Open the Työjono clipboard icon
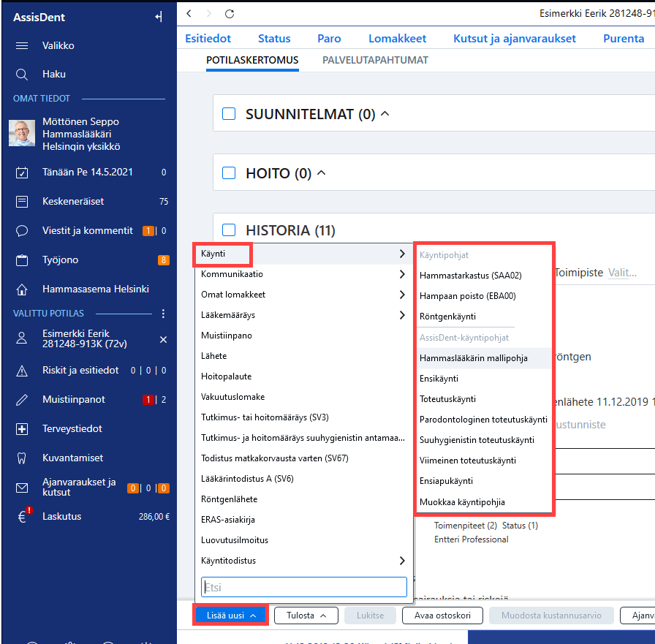655x644 pixels. 22,260
